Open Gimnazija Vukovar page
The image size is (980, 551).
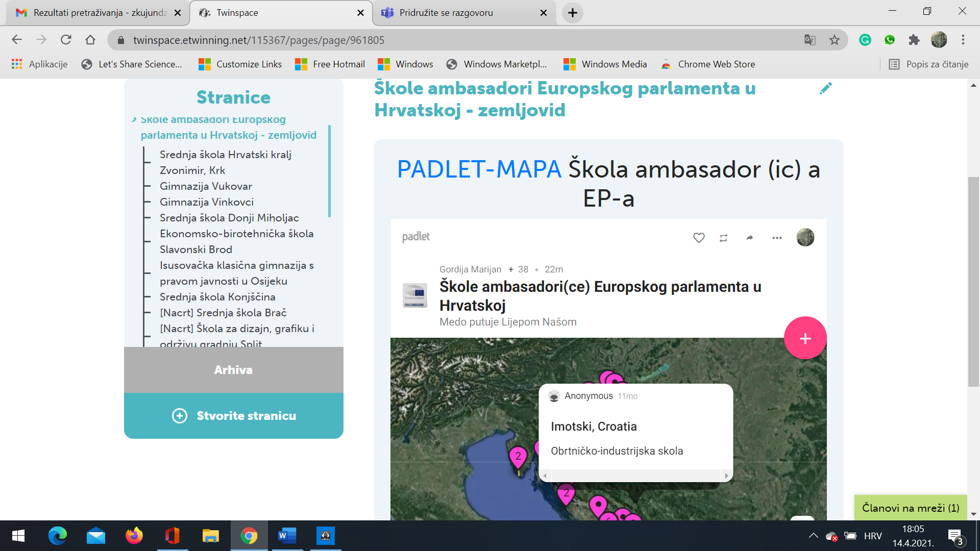[x=206, y=186]
